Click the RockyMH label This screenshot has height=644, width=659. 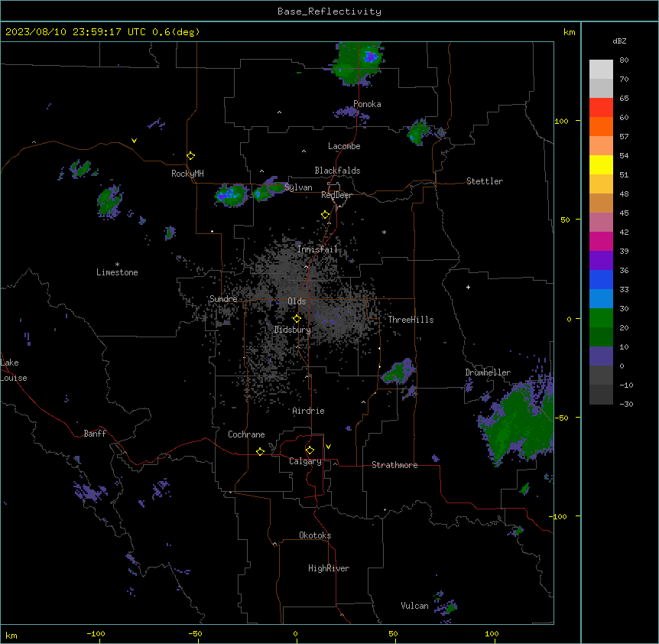tap(187, 174)
